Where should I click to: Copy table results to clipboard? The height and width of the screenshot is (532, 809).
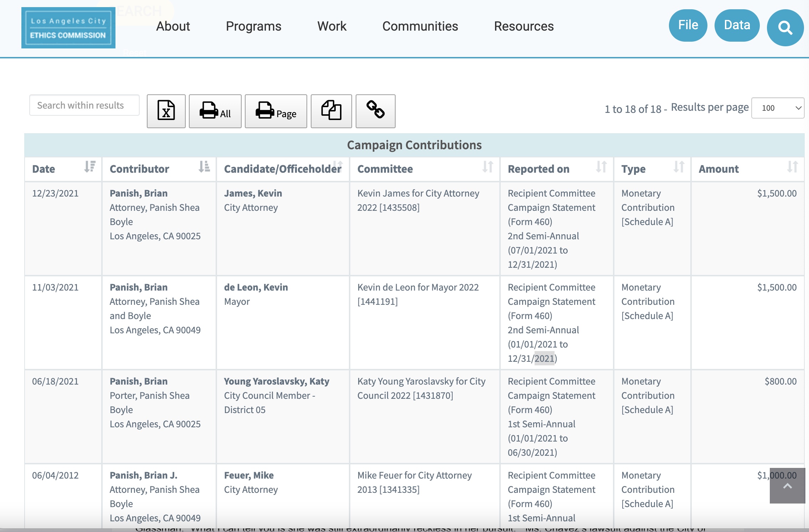pos(331,111)
